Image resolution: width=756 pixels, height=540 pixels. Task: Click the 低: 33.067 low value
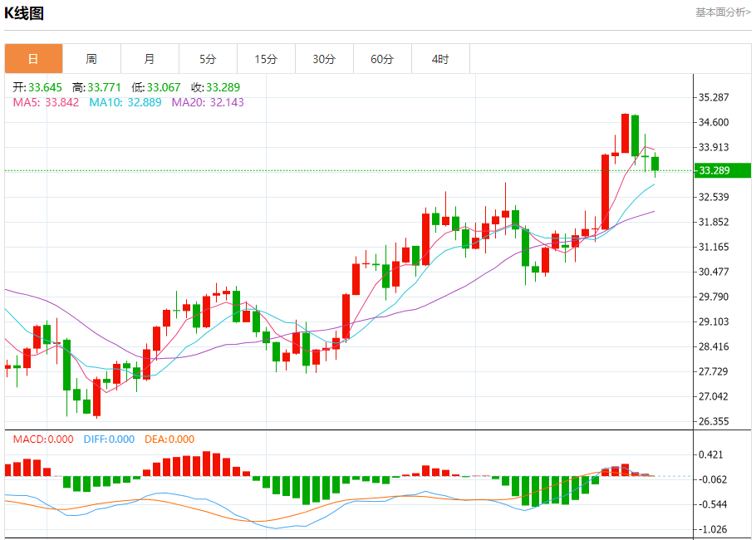tap(155, 87)
